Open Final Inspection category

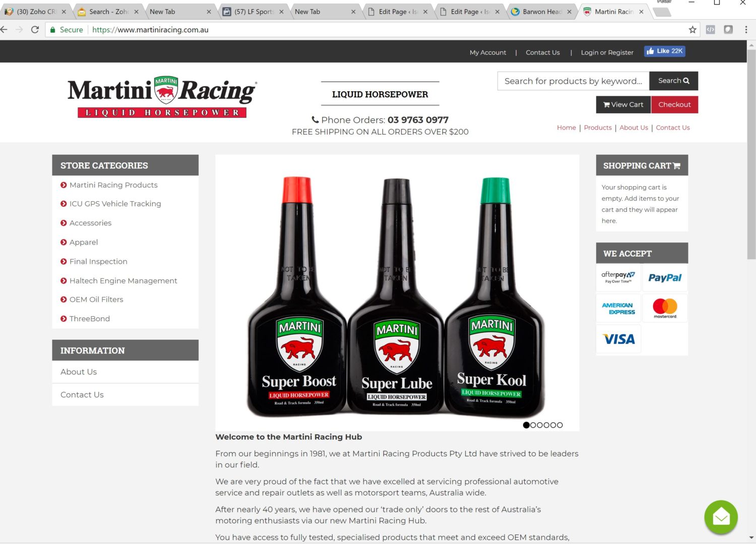point(98,261)
